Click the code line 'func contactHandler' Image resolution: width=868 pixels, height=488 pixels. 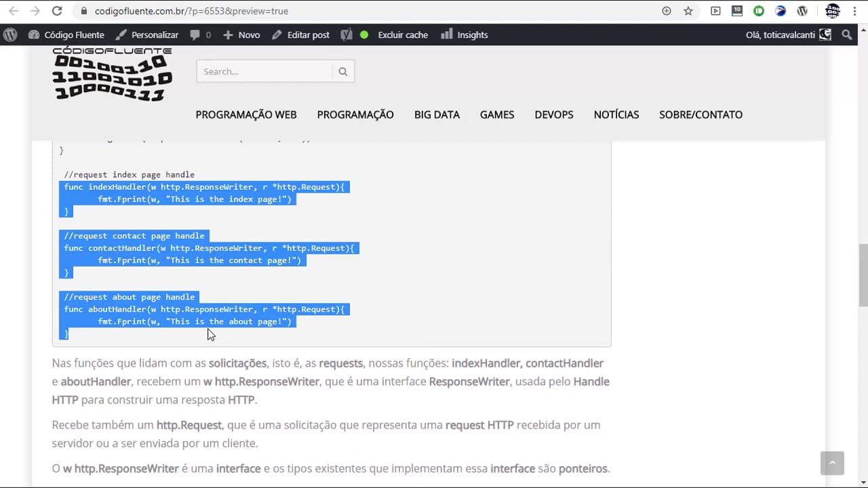[209, 248]
